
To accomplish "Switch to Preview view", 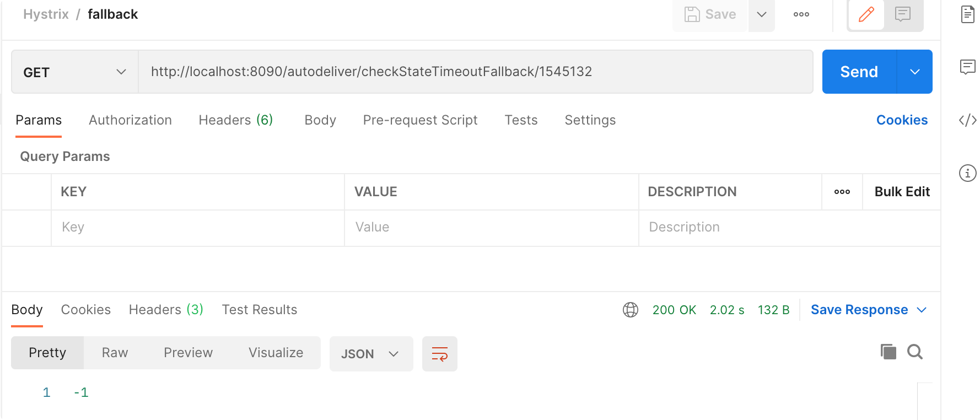I will 188,353.
